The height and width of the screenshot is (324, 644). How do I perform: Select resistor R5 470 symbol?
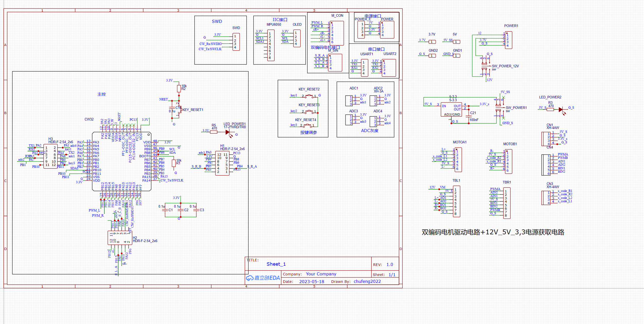pyautogui.click(x=214, y=132)
